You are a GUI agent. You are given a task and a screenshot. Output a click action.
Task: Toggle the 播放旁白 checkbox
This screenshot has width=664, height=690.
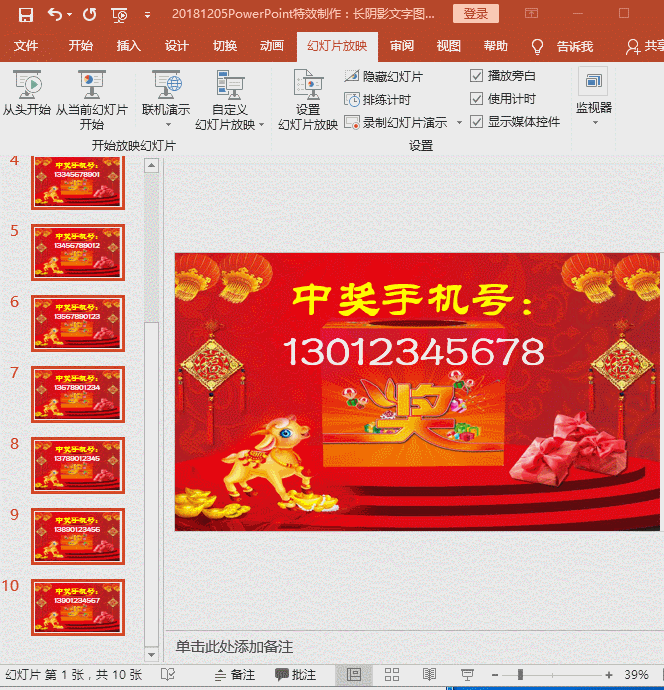[476, 76]
